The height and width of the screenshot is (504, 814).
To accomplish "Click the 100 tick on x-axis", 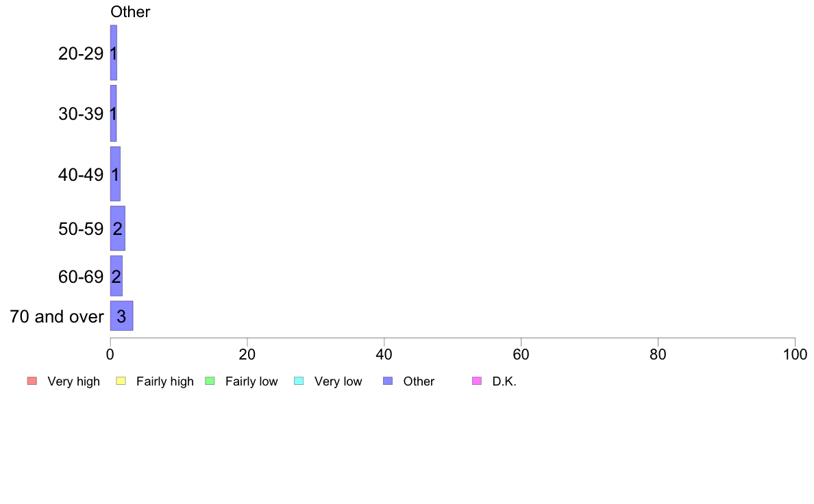I will point(795,355).
